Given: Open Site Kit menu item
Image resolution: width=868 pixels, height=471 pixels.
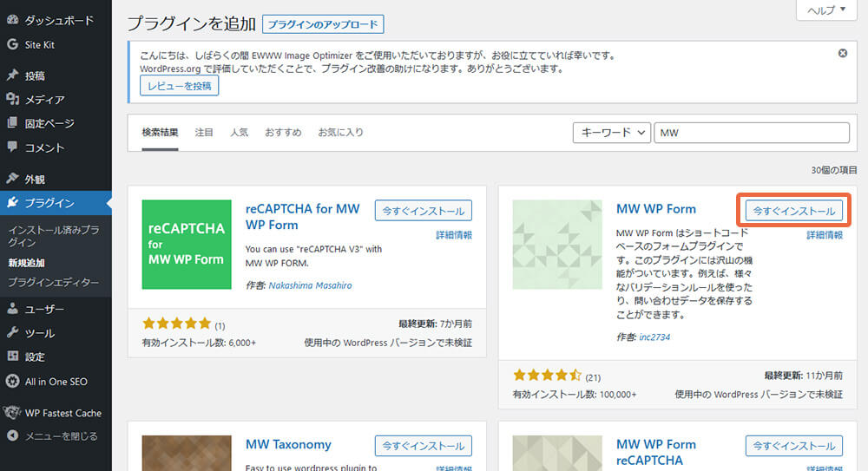Looking at the screenshot, I should (39, 45).
